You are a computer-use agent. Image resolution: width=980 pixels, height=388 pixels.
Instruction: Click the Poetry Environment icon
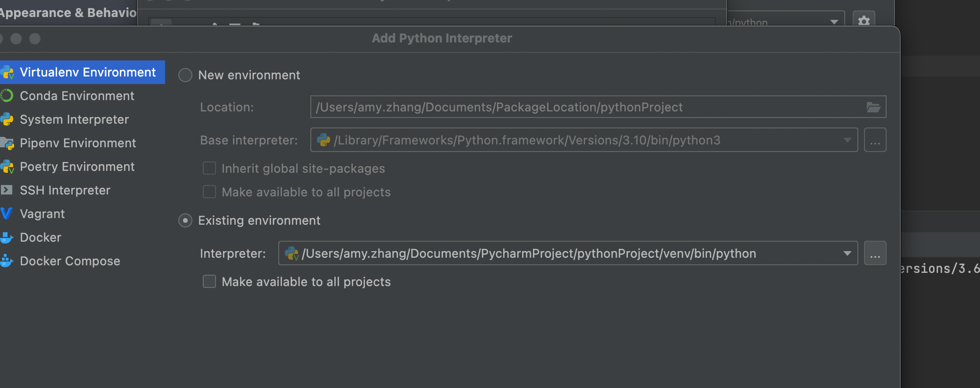7,167
